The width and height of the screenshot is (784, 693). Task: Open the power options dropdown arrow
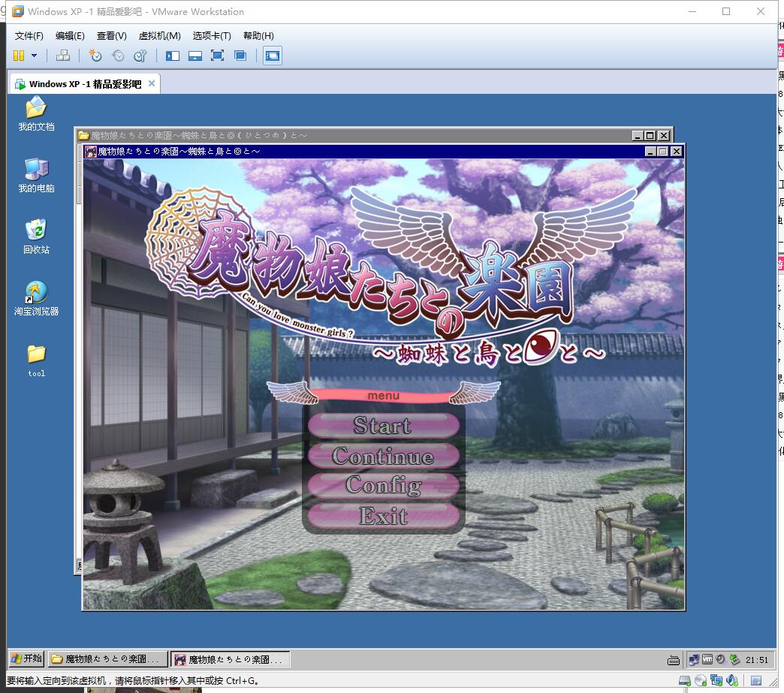(x=34, y=56)
